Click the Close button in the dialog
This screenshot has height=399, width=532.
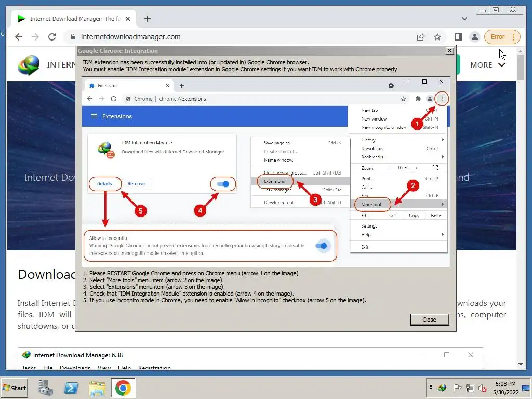tap(429, 320)
